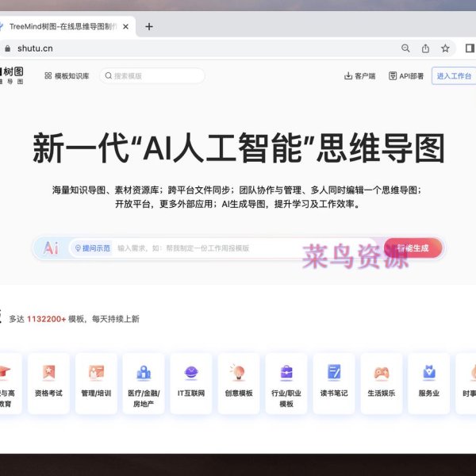Click the magnifier icon in template search
The height and width of the screenshot is (476, 476).
tap(109, 76)
